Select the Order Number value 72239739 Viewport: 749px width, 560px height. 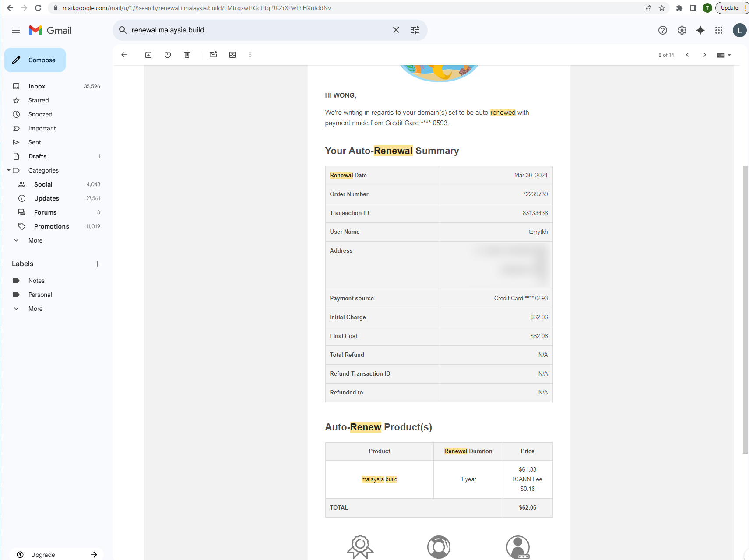pos(535,194)
